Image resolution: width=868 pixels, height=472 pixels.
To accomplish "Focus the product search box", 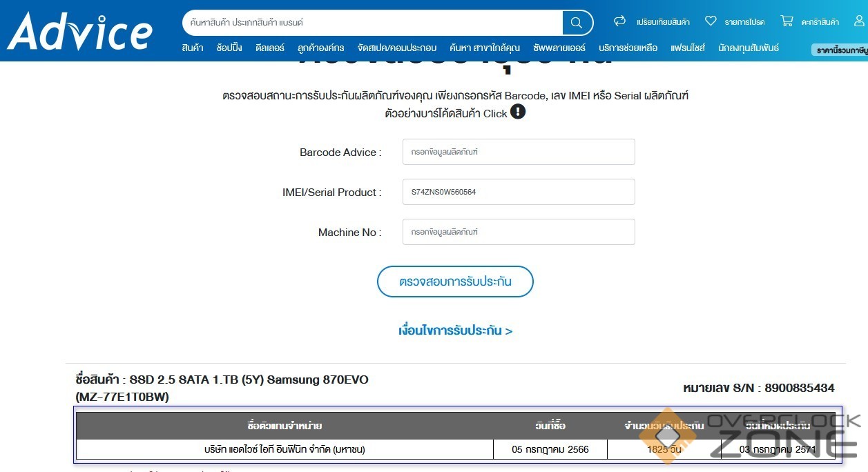I will click(x=373, y=23).
